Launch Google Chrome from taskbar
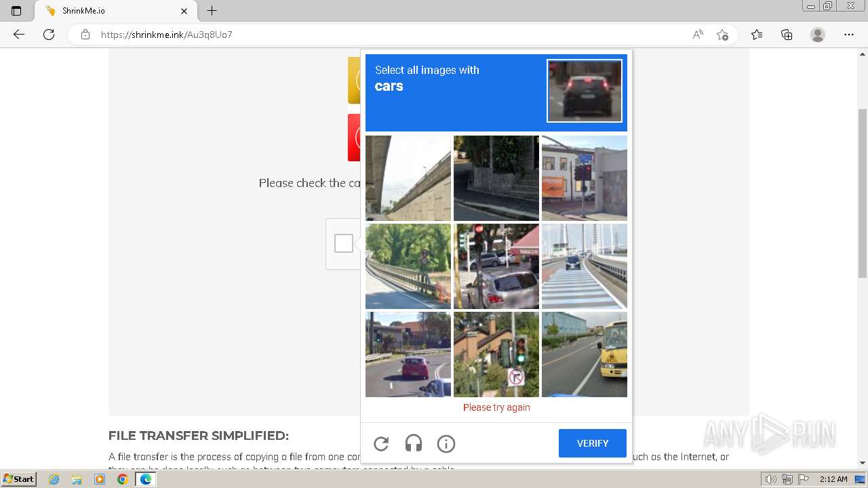The image size is (868, 488). pyautogui.click(x=122, y=479)
